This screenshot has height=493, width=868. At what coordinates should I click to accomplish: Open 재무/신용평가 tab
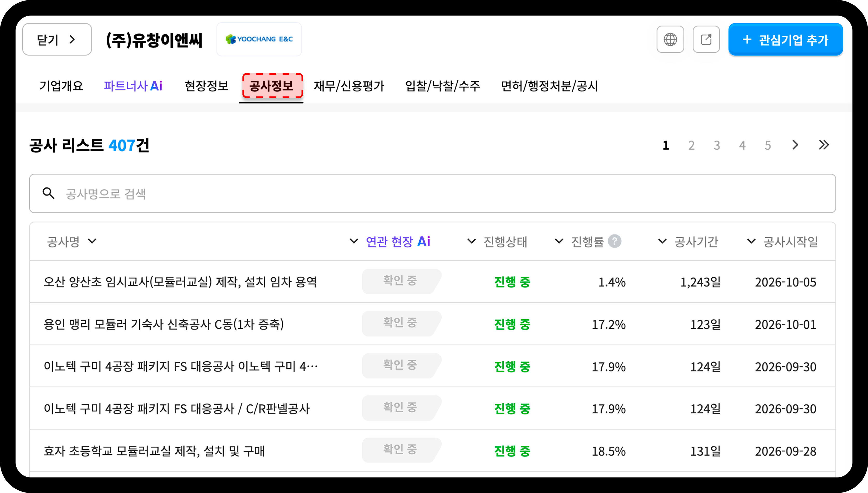tap(349, 86)
